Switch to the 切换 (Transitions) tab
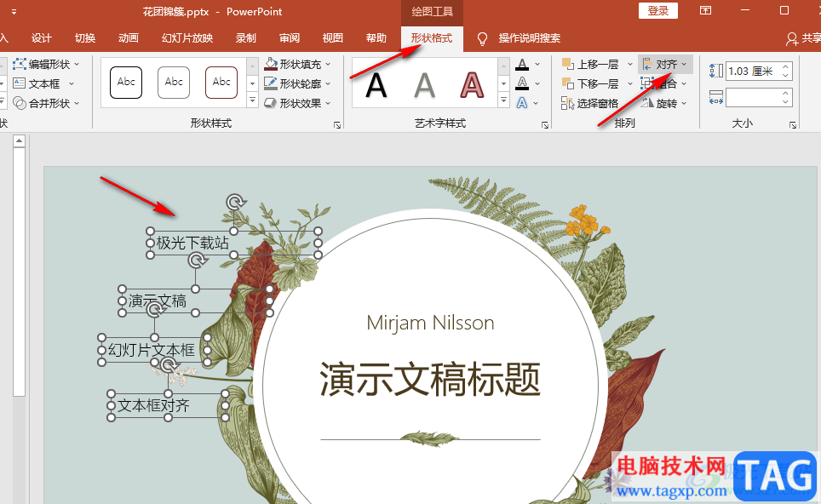821x504 pixels. 85,37
